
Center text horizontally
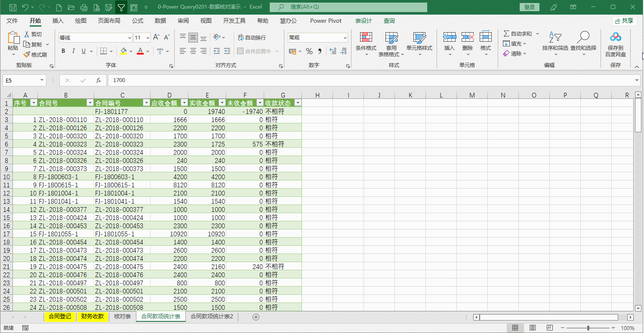point(193,51)
